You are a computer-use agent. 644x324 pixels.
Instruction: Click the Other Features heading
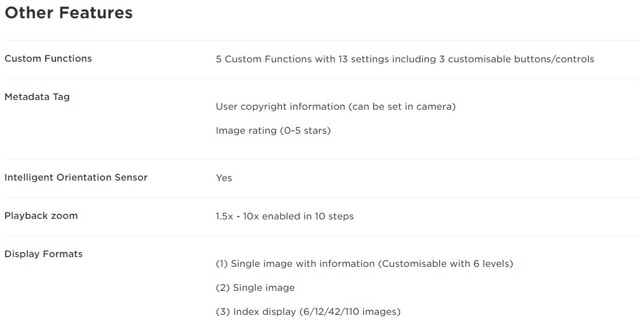[69, 13]
